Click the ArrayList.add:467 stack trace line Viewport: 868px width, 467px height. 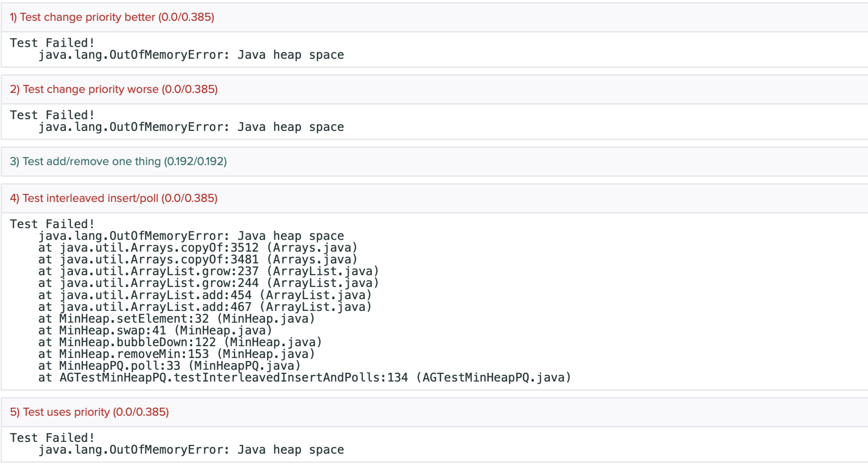[x=204, y=307]
